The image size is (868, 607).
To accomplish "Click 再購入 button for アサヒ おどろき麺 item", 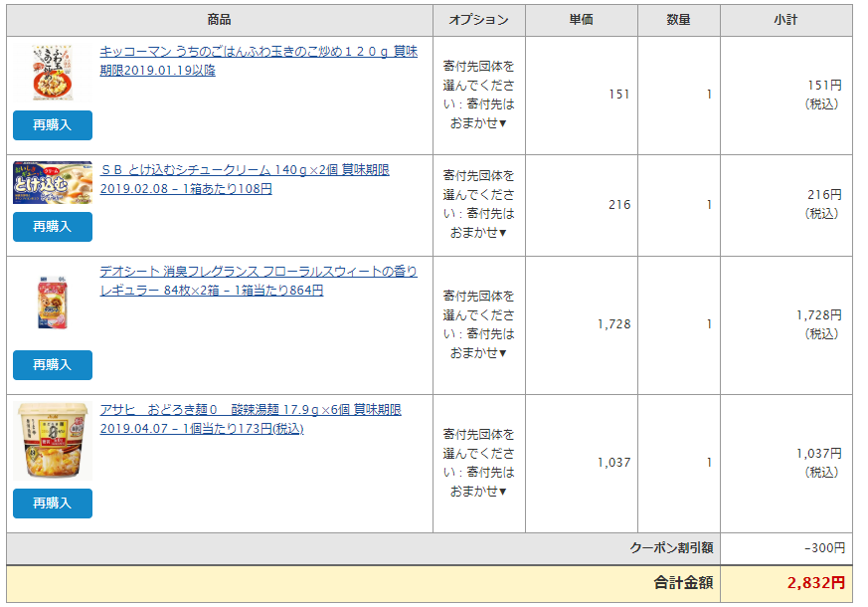I will [53, 504].
